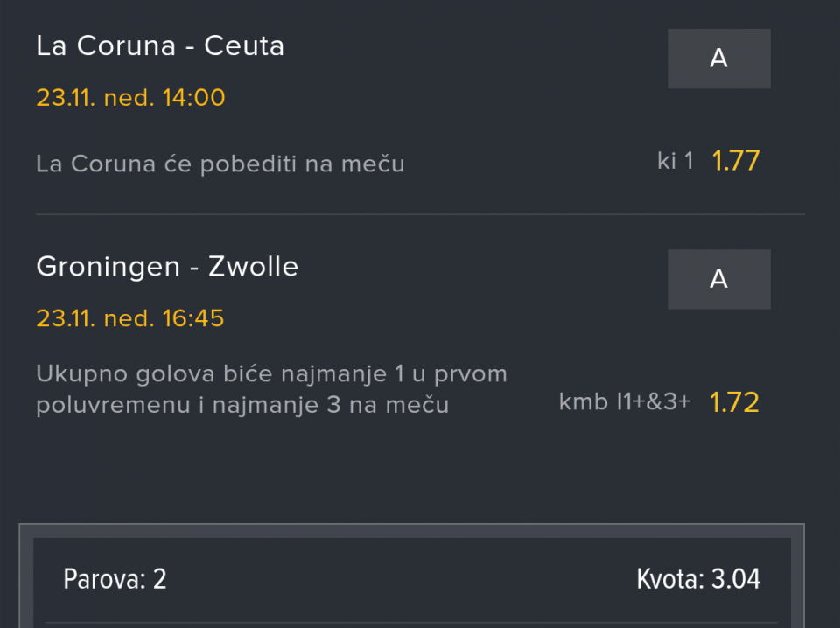Tap the 23.11. ned. 16:45 kickoff time
This screenshot has width=840, height=628.
(x=130, y=318)
